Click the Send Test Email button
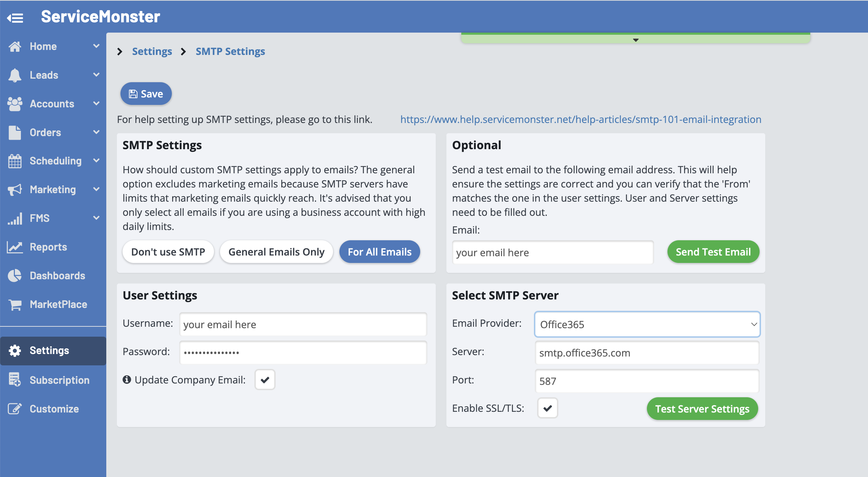The height and width of the screenshot is (477, 868). pyautogui.click(x=713, y=252)
